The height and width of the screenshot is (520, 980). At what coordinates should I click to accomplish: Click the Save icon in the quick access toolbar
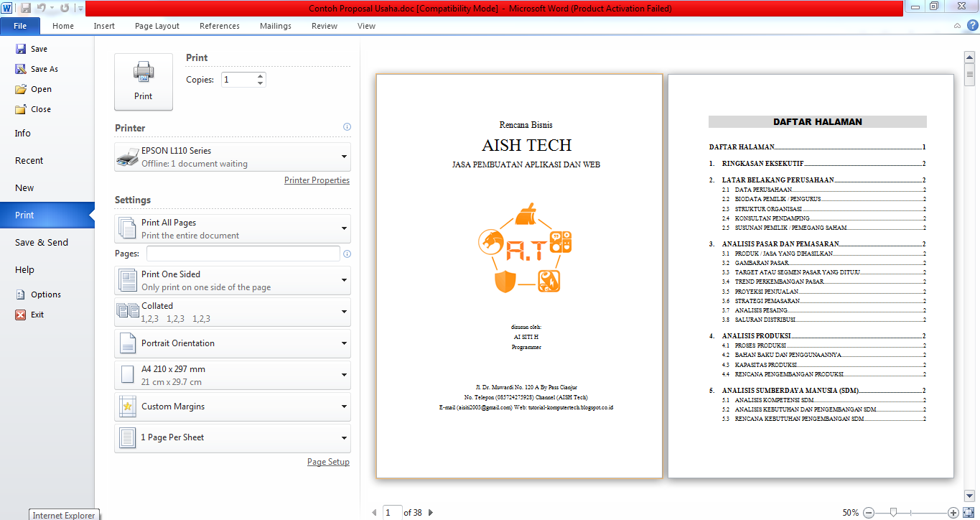26,8
